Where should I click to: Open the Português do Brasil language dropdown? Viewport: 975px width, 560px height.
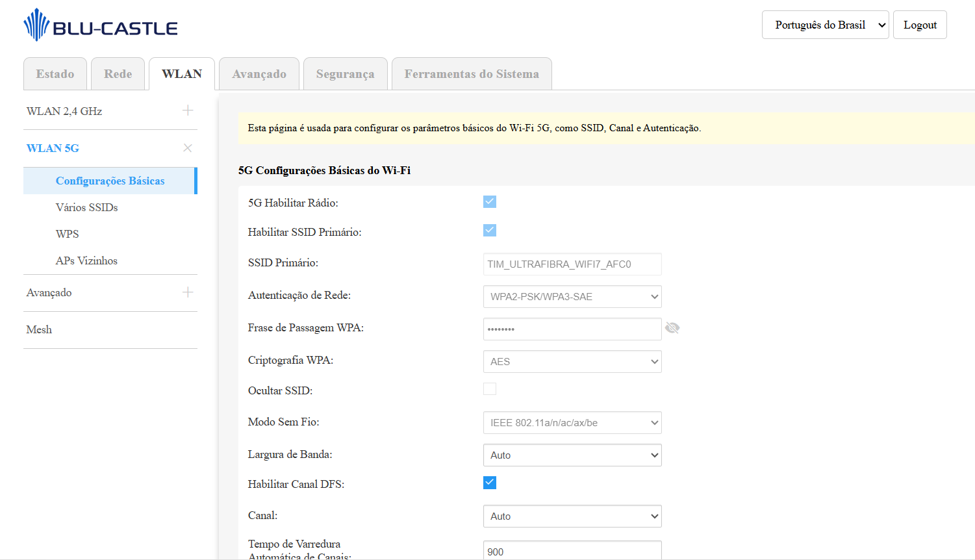tap(825, 25)
